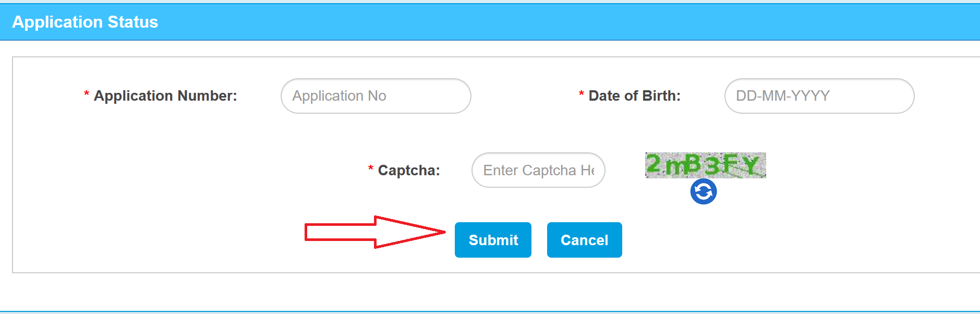The width and height of the screenshot is (980, 314).
Task: Click inside the Application No field
Action: pyautogui.click(x=376, y=96)
